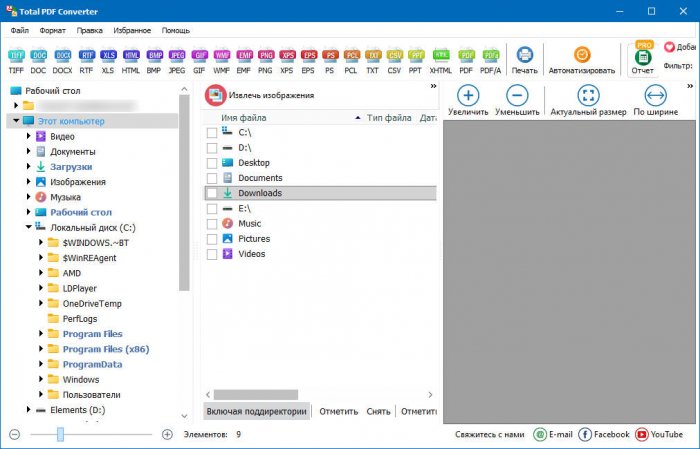The height and width of the screenshot is (449, 700).
Task: Choose CSV output format
Action: [395, 56]
